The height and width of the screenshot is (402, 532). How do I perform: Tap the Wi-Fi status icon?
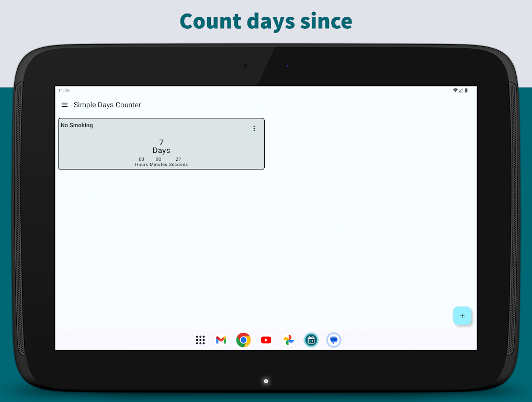(455, 91)
